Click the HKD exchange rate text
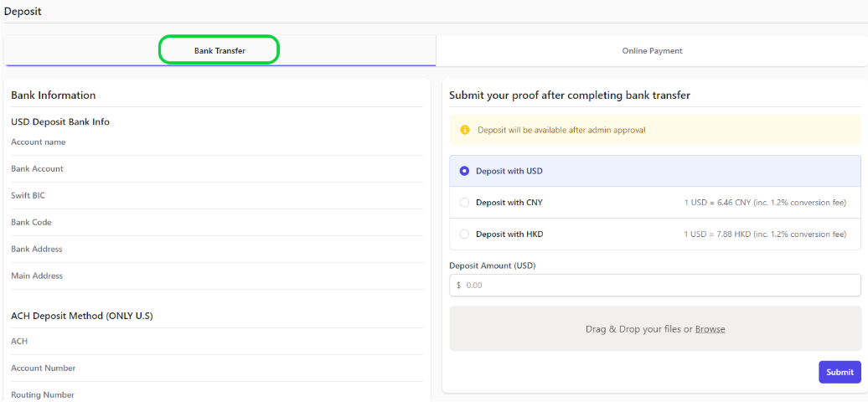The width and height of the screenshot is (868, 402). [765, 234]
